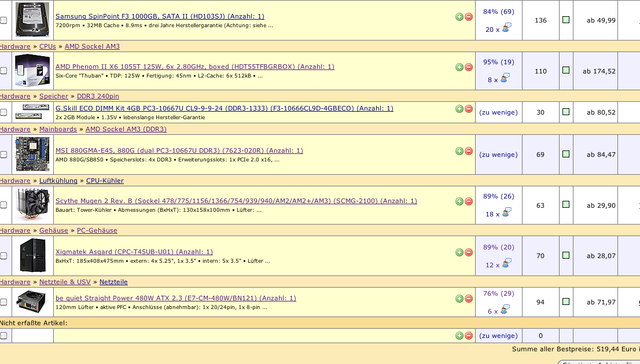Open AMD Phenom II X6 1055T product link
This screenshot has width=640, height=364.
pos(194,67)
